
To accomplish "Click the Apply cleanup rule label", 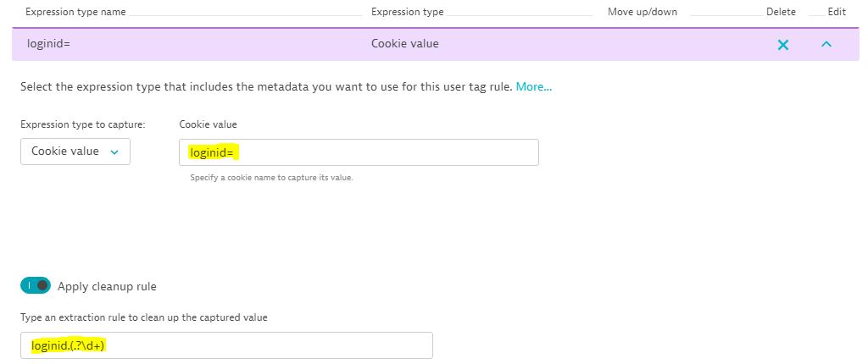I will (x=107, y=286).
